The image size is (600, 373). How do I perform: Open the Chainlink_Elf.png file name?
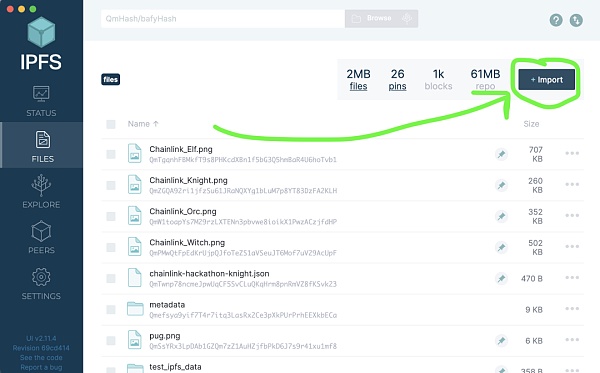[x=181, y=149]
